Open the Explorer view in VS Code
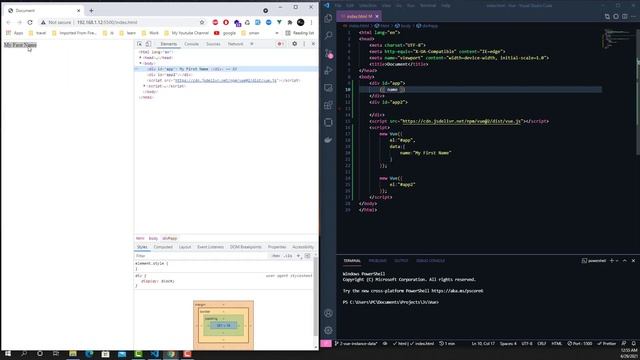This screenshot has width=640, height=360. pyautogui.click(x=329, y=18)
